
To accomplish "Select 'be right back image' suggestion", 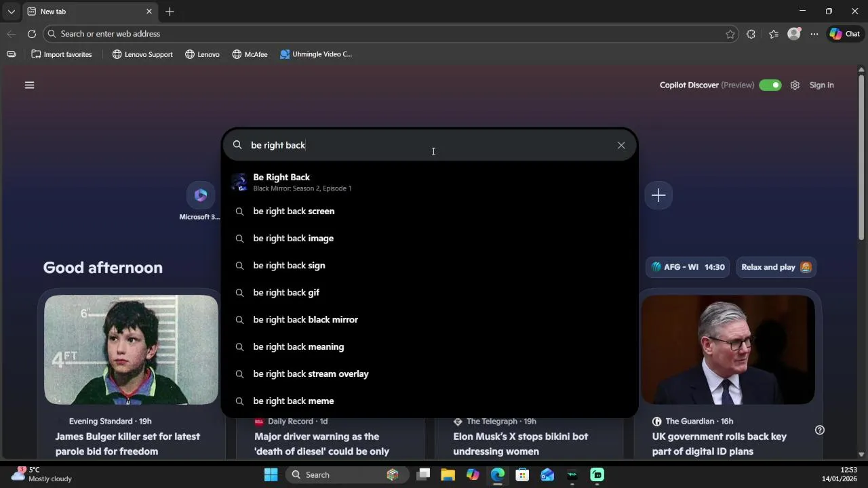I will pyautogui.click(x=430, y=238).
